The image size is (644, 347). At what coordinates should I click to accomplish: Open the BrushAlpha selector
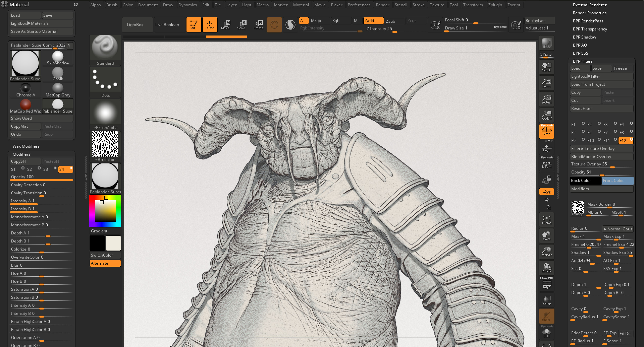105,115
